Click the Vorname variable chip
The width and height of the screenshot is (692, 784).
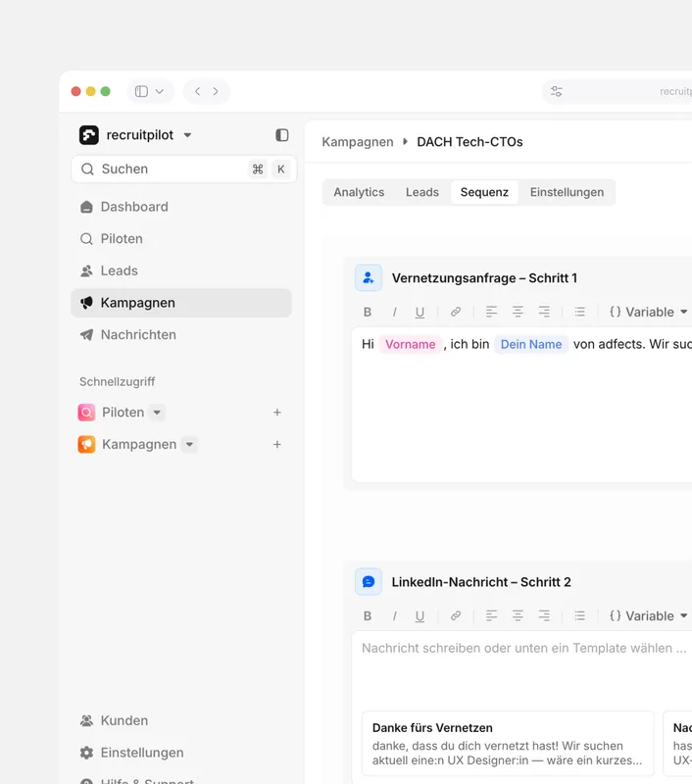click(410, 345)
